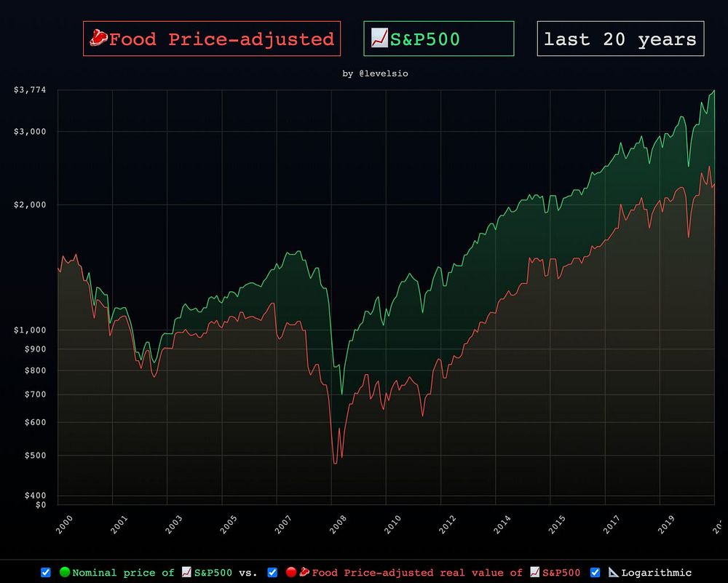Click the 2010 x-axis label

[x=393, y=525]
